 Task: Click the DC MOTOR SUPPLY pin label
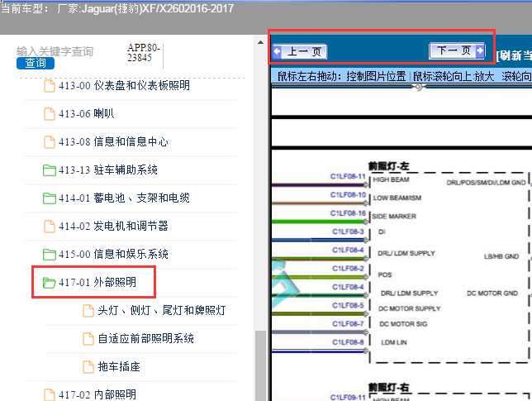tap(410, 308)
